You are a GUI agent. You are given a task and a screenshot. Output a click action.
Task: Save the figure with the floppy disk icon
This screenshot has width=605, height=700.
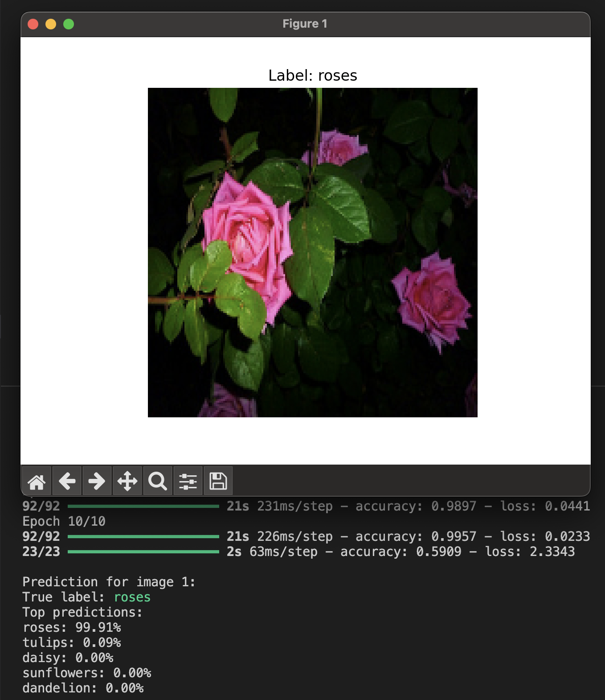coord(218,481)
